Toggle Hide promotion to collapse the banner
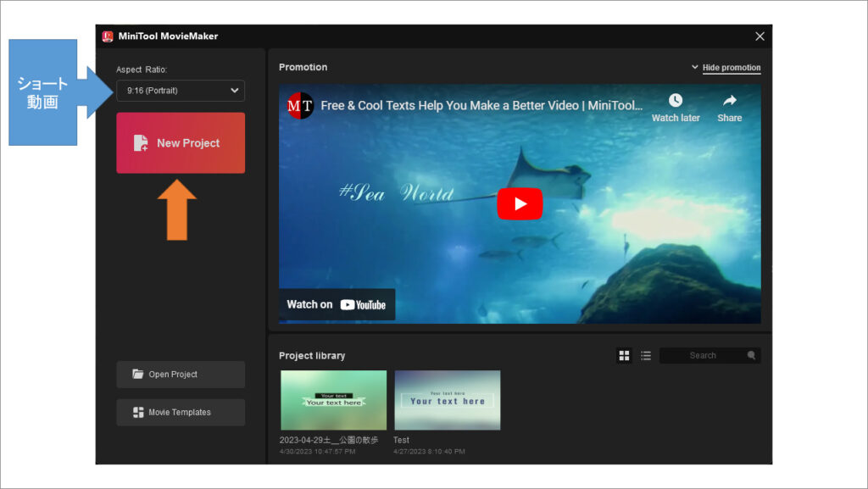 731,67
